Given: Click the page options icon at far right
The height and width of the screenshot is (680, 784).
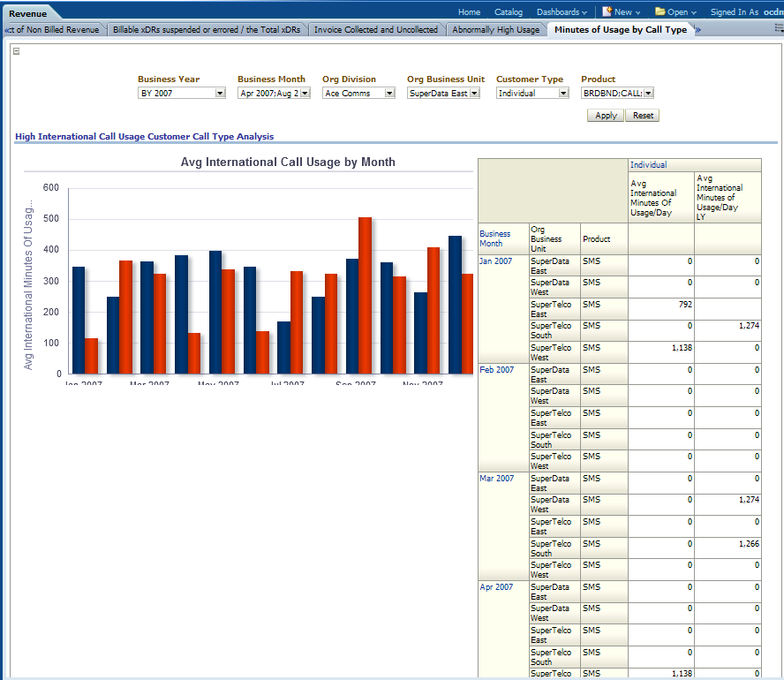Looking at the screenshot, I should point(778,30).
